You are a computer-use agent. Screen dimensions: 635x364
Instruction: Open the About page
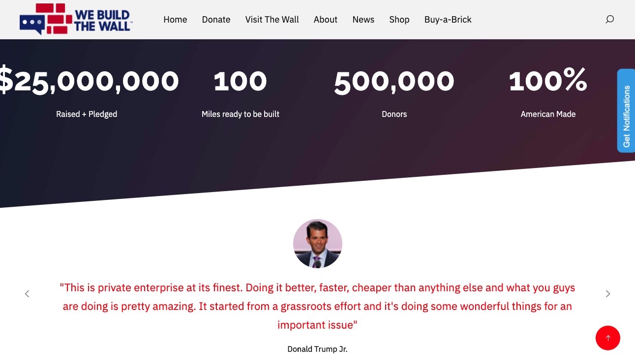click(326, 20)
